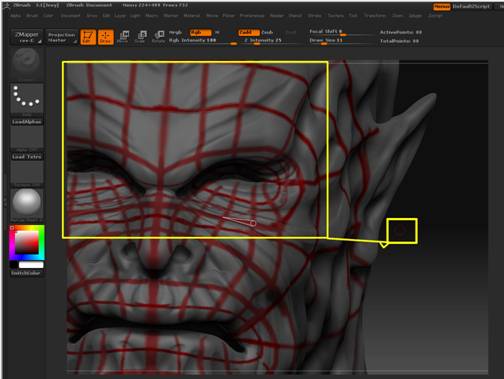The image size is (504, 379).
Task: Expand the Projection Master corner arrow
Action: click(75, 41)
